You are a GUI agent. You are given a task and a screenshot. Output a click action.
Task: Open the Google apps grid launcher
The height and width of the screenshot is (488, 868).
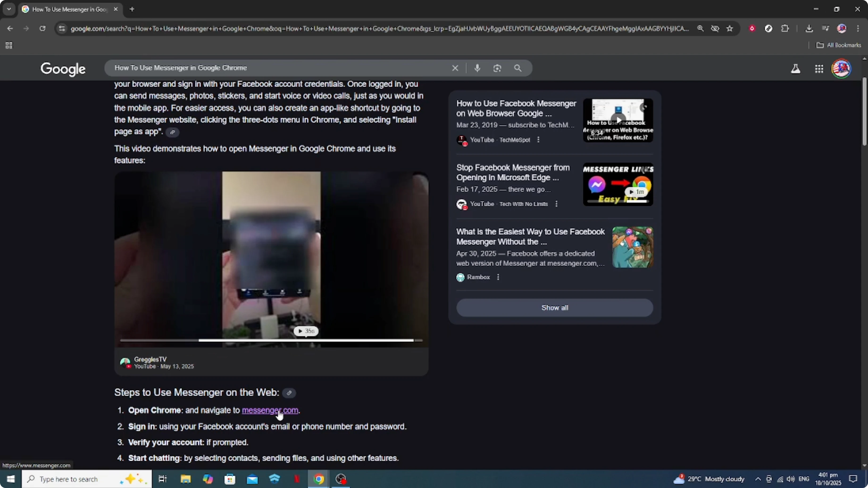[819, 69]
